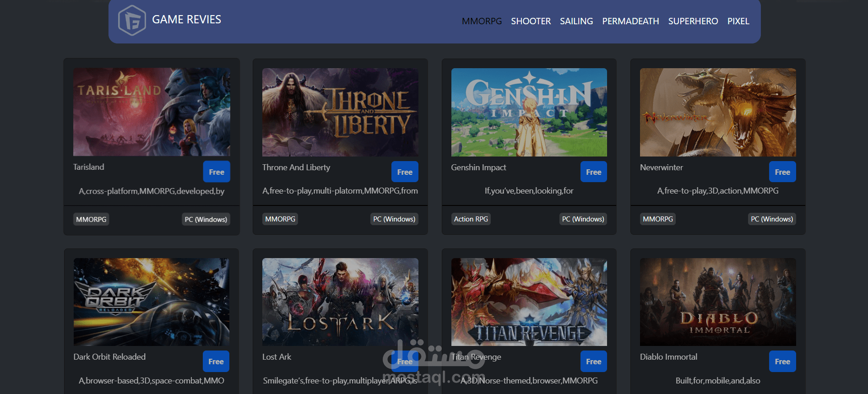Click the Dark Orbit Reloaded title
Viewport: 868px width, 394px height.
(109, 357)
